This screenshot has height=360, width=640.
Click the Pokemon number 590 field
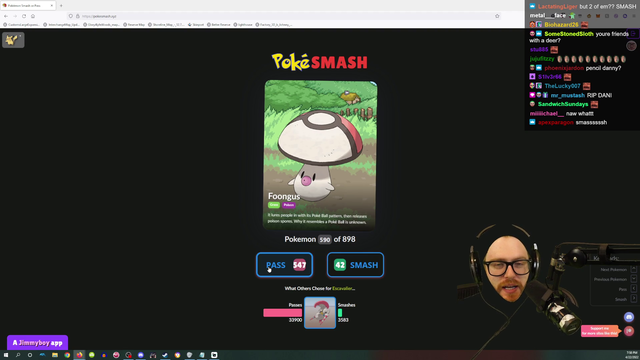pos(324,240)
